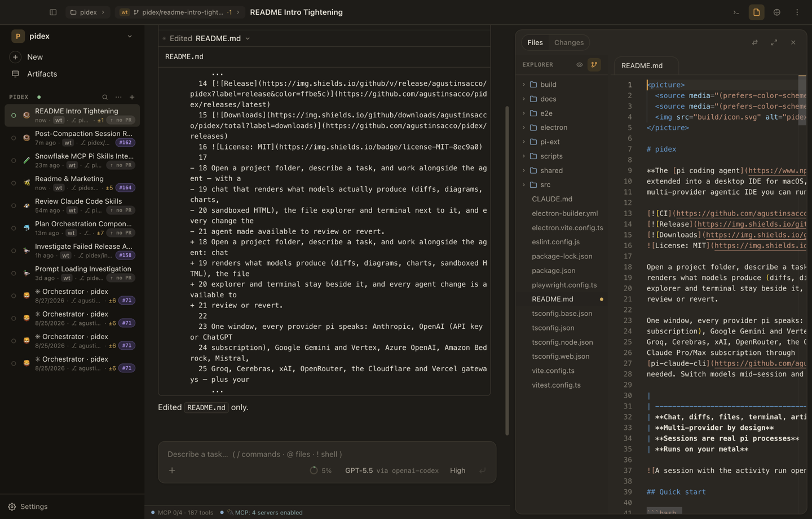The image size is (812, 519).
Task: Toggle git branch filter in Explorer
Action: click(x=594, y=65)
